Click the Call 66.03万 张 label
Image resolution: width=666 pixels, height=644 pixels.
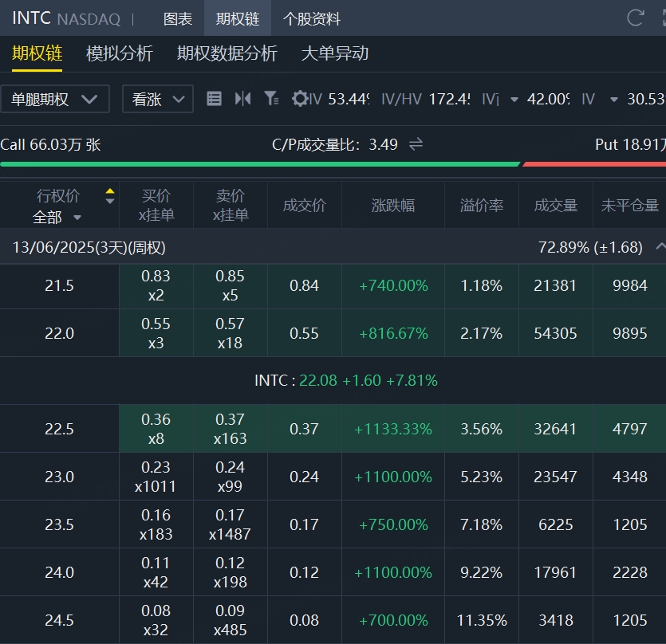(x=50, y=145)
